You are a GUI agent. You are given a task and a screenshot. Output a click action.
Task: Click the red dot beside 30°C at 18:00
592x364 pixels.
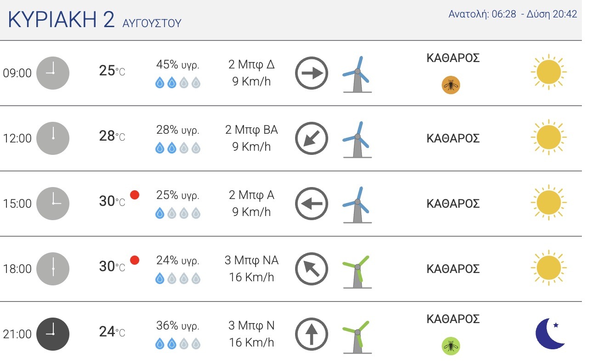(135, 260)
